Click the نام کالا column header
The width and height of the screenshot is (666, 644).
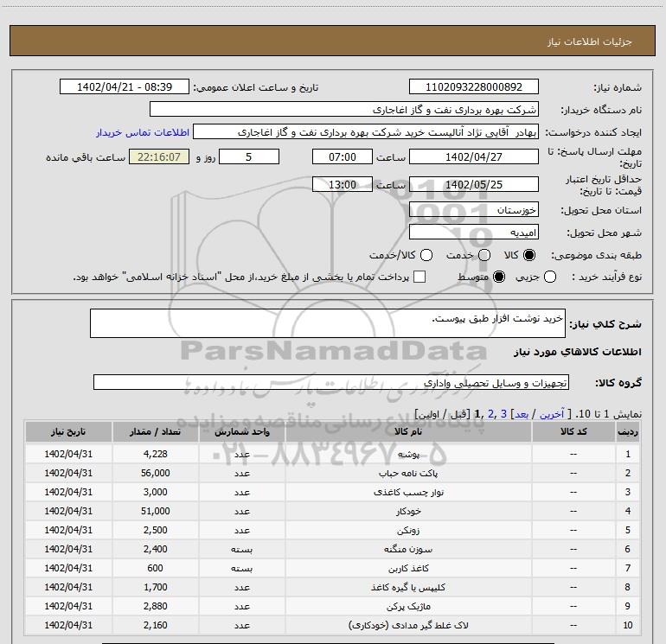[408, 431]
